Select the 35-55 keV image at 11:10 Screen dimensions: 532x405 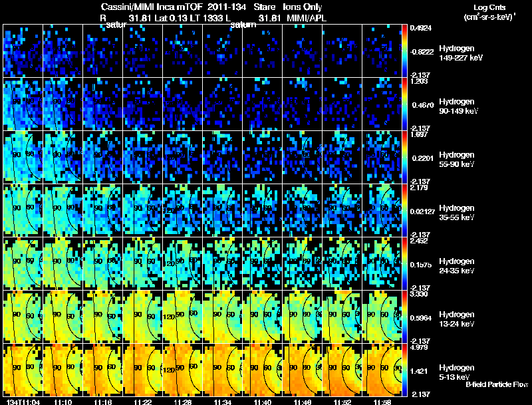[63, 211]
